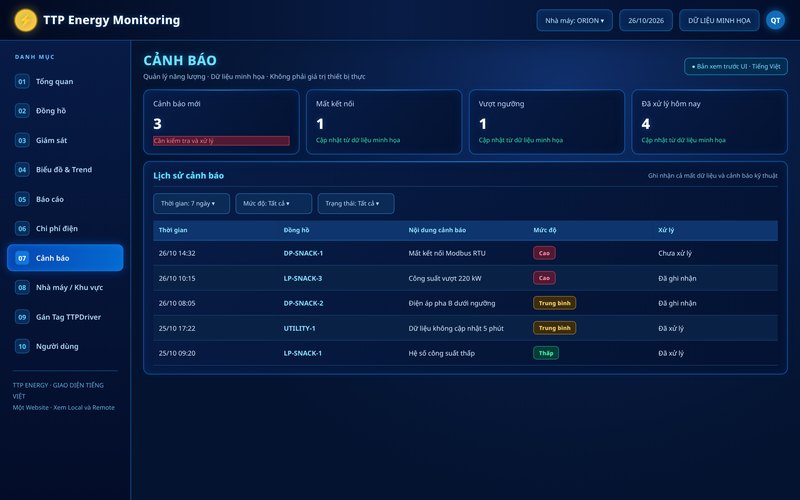The width and height of the screenshot is (800, 500).
Task: Open Nhà máy / Khu vực menu item
Action: [65, 287]
